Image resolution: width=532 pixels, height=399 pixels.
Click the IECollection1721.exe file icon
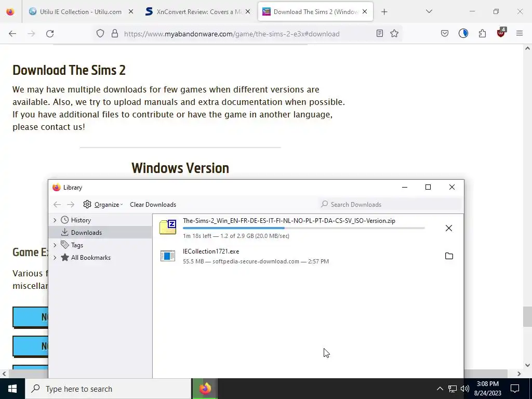168,256
